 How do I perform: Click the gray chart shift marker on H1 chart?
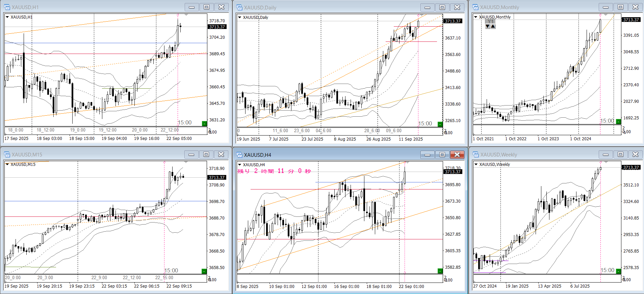(186, 15)
